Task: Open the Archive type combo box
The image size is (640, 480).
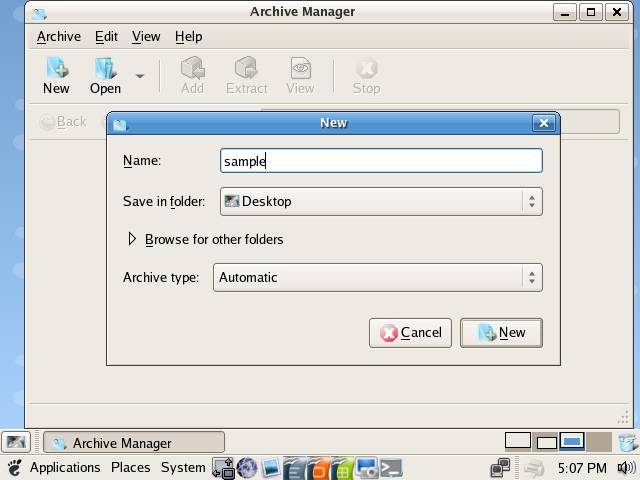Action: 378,277
